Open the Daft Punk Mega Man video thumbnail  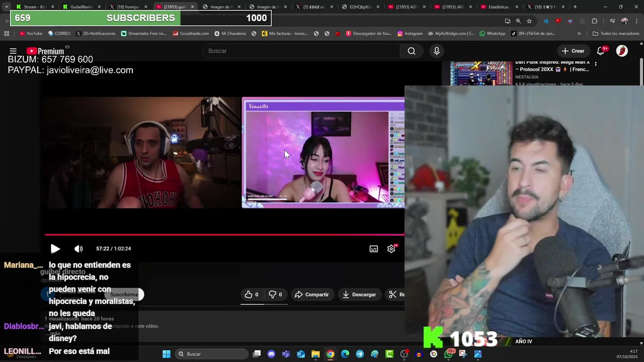coord(481,73)
